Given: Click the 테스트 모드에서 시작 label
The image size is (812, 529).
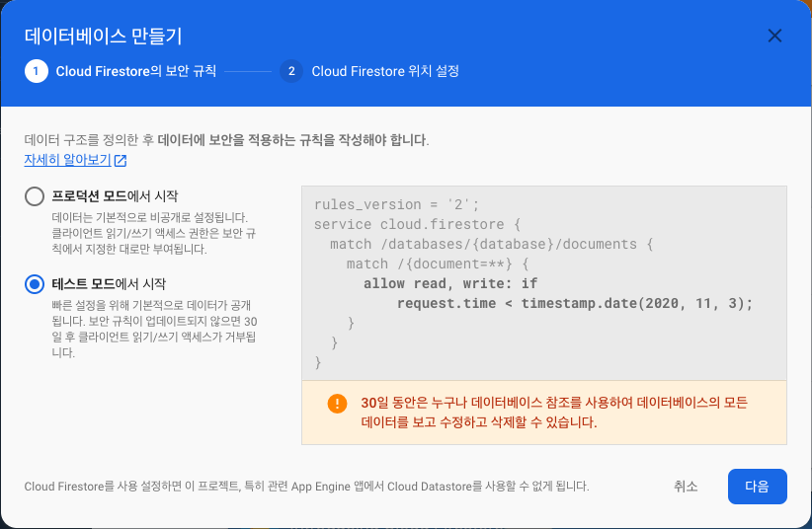Looking at the screenshot, I should coord(109,283).
